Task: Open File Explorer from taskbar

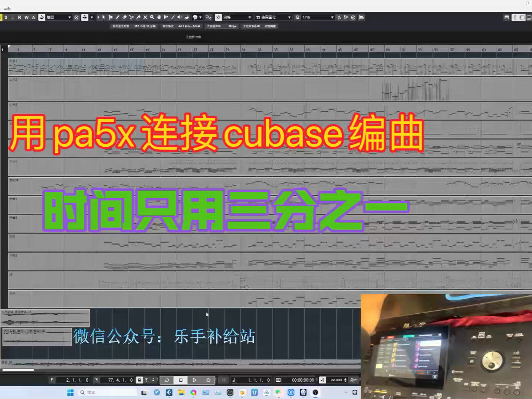Action: pyautogui.click(x=181, y=392)
